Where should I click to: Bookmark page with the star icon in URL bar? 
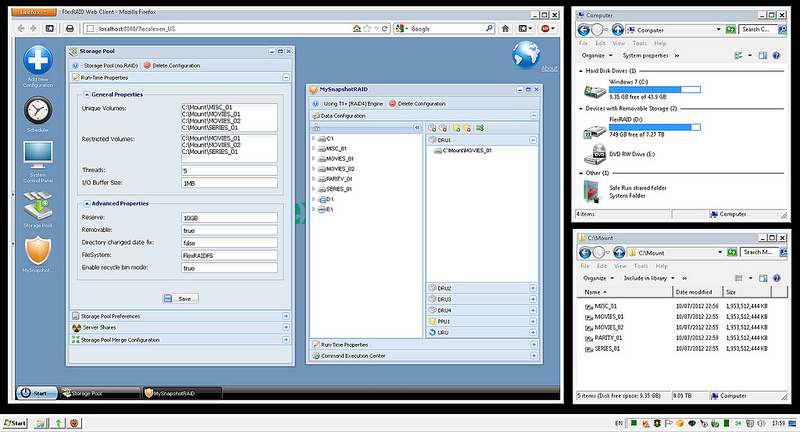click(367, 29)
